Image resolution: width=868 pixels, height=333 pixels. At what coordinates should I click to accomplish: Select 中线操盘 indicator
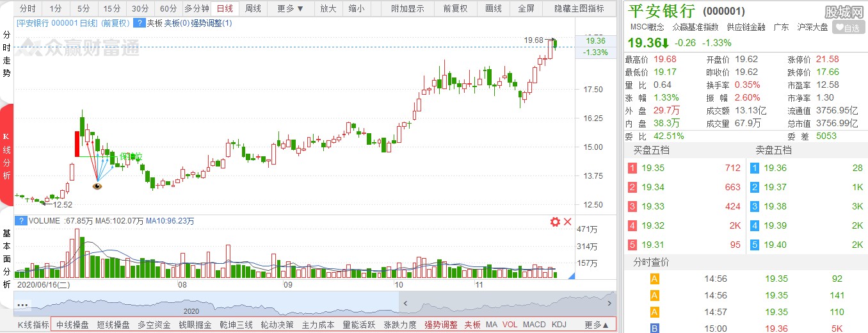coord(72,325)
